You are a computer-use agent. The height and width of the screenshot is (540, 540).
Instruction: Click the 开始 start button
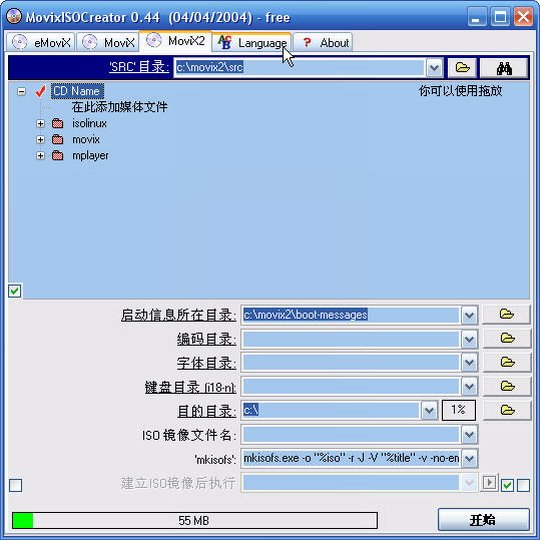[484, 520]
